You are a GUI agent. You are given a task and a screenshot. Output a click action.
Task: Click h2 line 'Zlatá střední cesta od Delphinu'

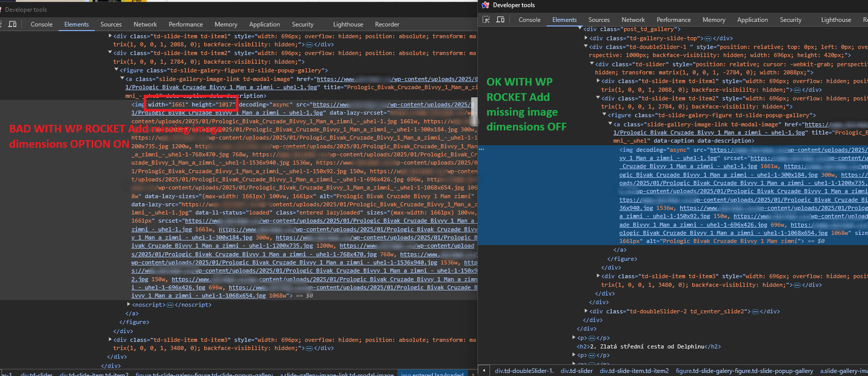click(x=648, y=347)
